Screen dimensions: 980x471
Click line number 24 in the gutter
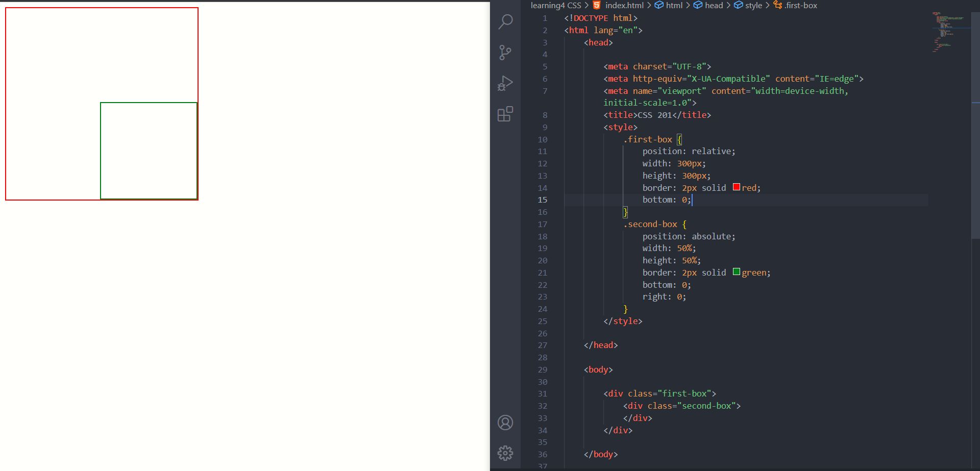pyautogui.click(x=542, y=309)
